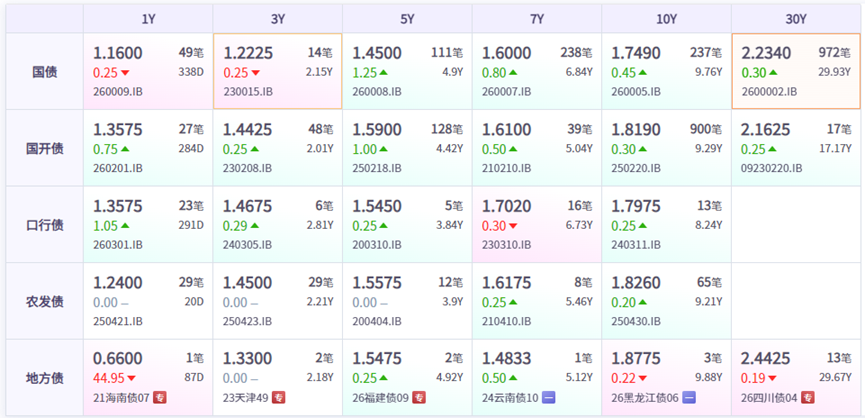Select the 10Y column header
Screen dimensions: 865x418
point(667,19)
